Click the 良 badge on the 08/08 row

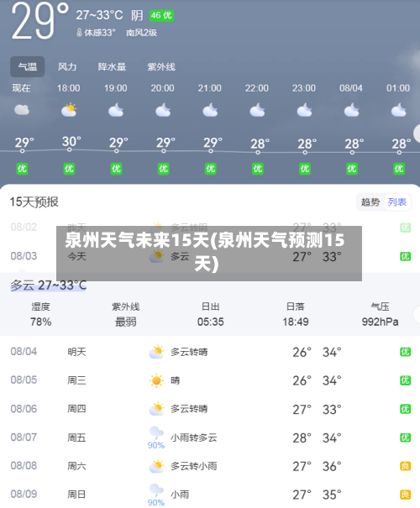coord(405,466)
